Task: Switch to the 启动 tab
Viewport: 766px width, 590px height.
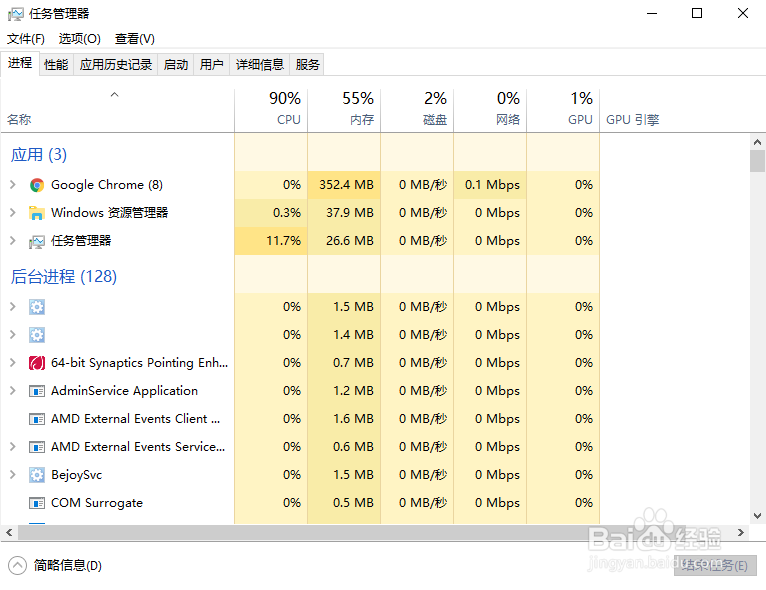Action: pos(176,64)
